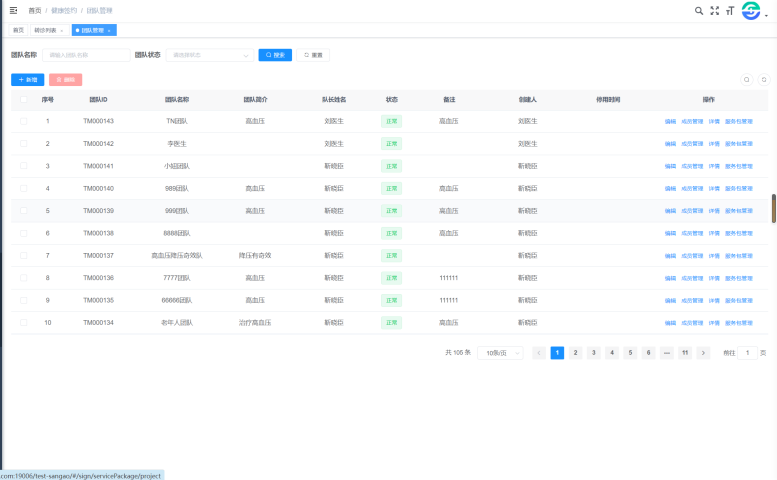
Task: Expand the 团队状态 dropdown filter
Action: 210,55
